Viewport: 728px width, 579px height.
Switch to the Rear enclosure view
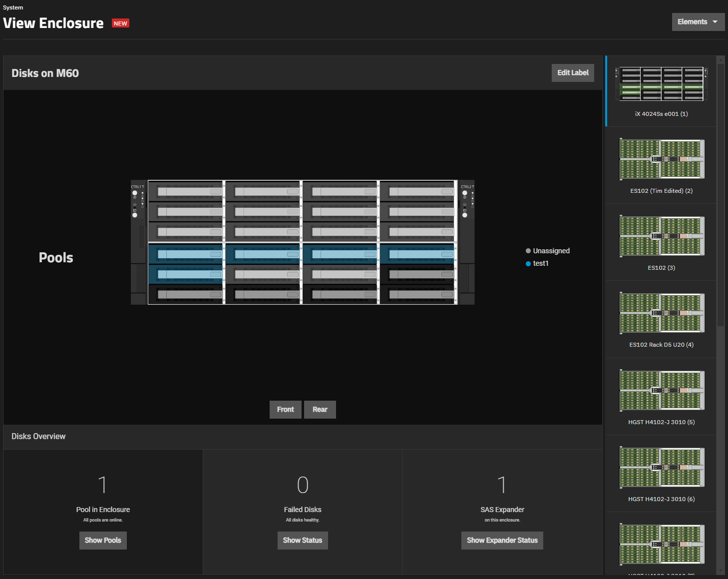pyautogui.click(x=320, y=410)
